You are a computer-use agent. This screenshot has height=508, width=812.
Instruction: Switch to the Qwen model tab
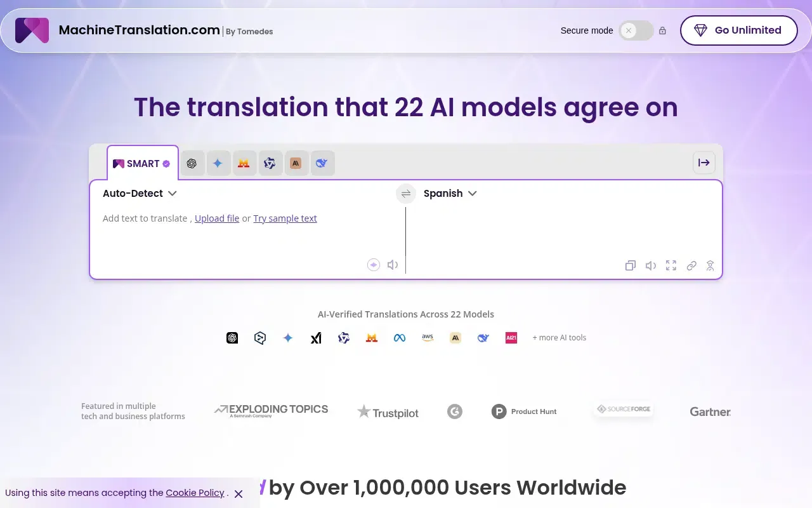pos(270,163)
